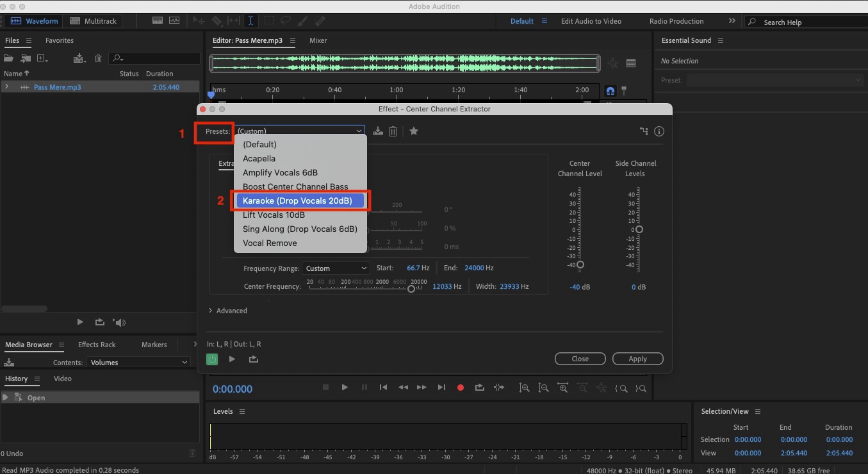Toggle snapping magnet in the Editor
This screenshot has height=474, width=868.
click(x=610, y=91)
